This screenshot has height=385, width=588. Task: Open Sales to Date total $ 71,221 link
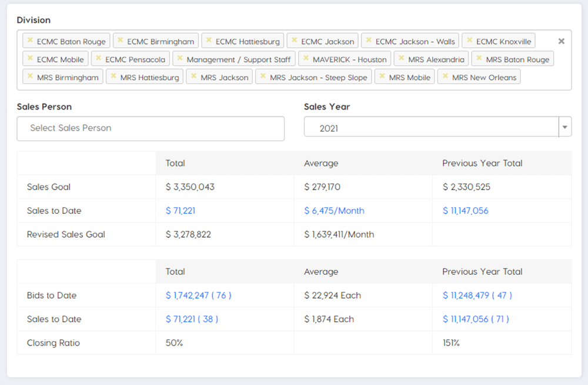point(181,211)
